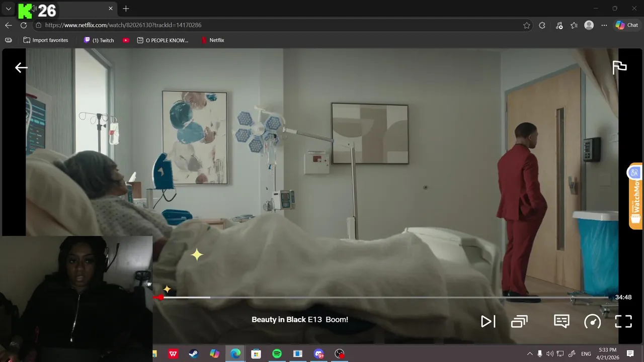Switch the ENG input language
This screenshot has height=362, width=644.
pos(586,354)
